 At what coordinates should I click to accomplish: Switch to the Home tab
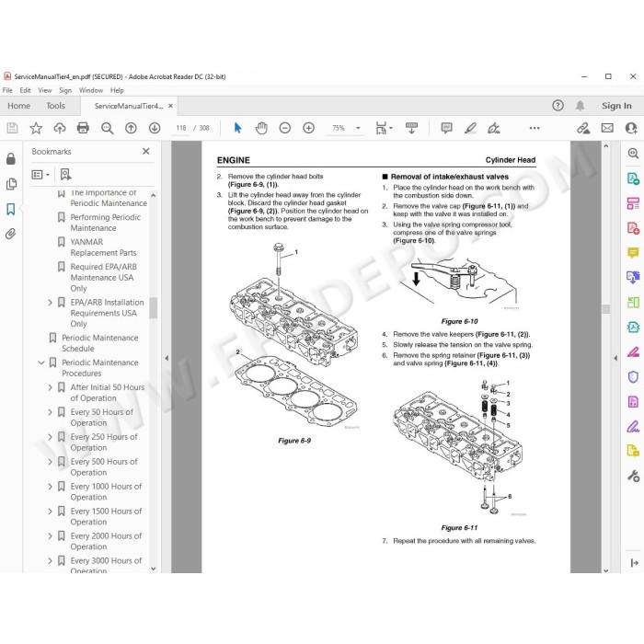click(19, 106)
